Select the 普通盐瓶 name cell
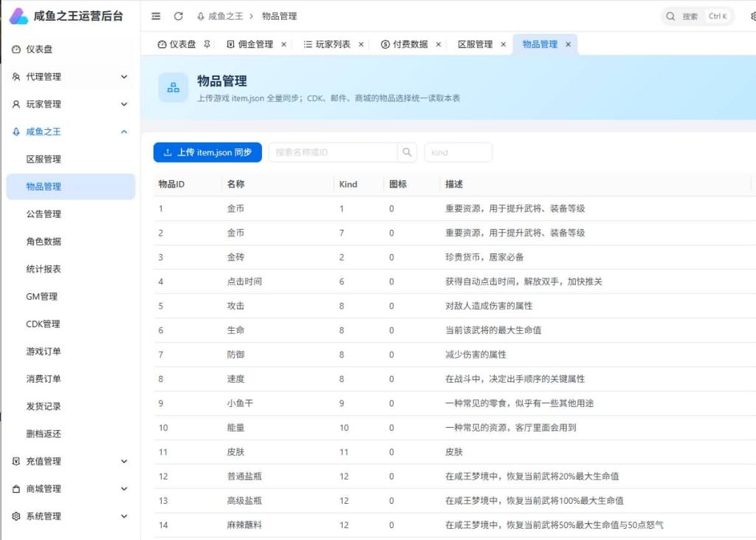756x540 pixels. pos(244,476)
